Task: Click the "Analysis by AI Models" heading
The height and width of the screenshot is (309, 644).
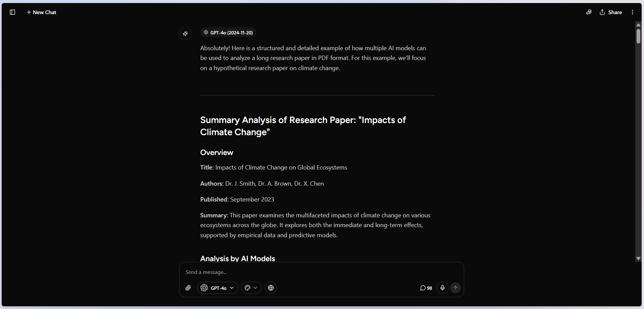Action: tap(237, 258)
